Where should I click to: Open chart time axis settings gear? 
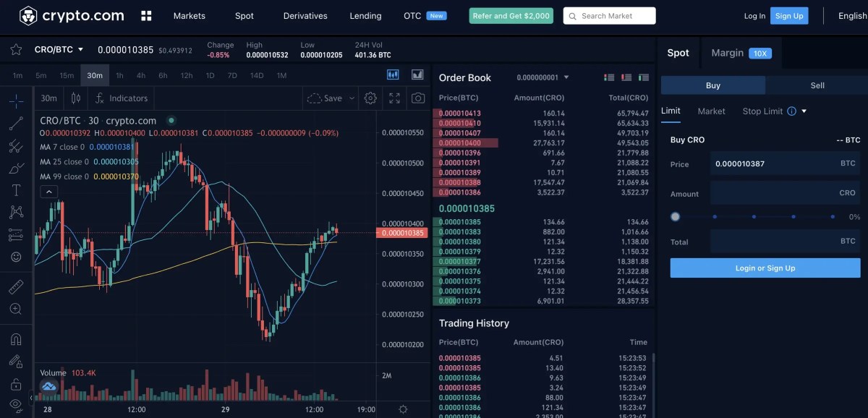click(403, 409)
